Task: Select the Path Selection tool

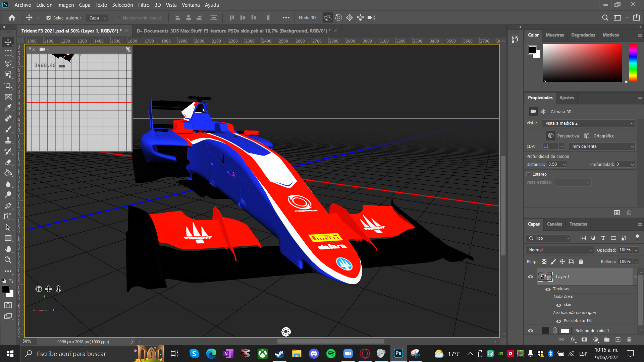Action: [x=8, y=228]
